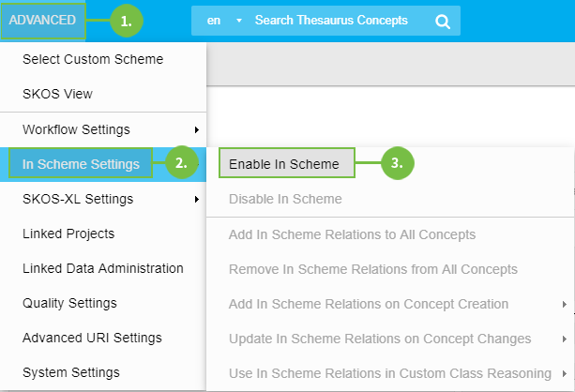Open Advanced URI Settings
575x392 pixels.
point(92,338)
